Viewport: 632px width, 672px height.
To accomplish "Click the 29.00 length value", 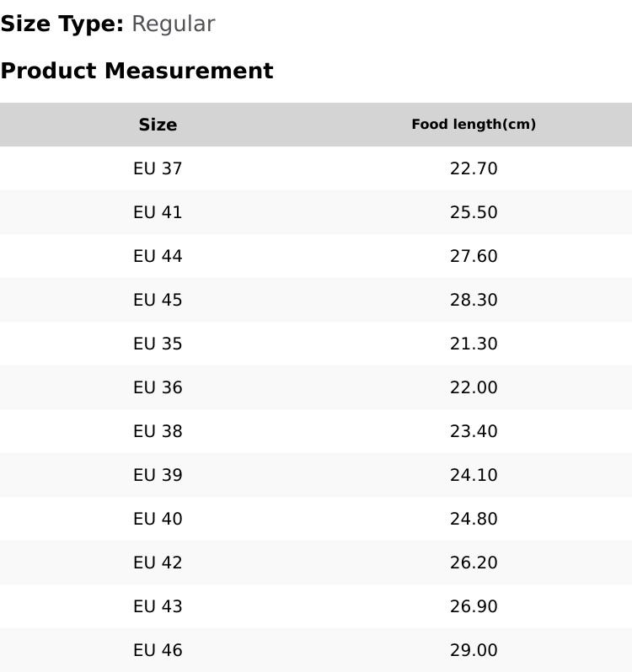I will tap(474, 650).
